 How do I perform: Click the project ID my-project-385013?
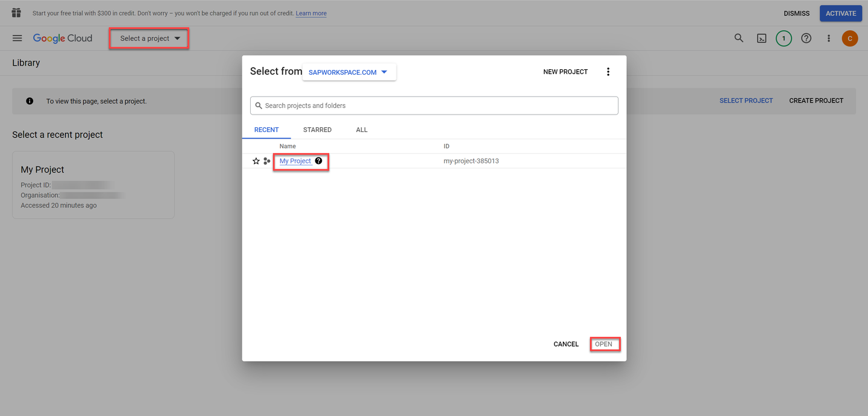[471, 161]
